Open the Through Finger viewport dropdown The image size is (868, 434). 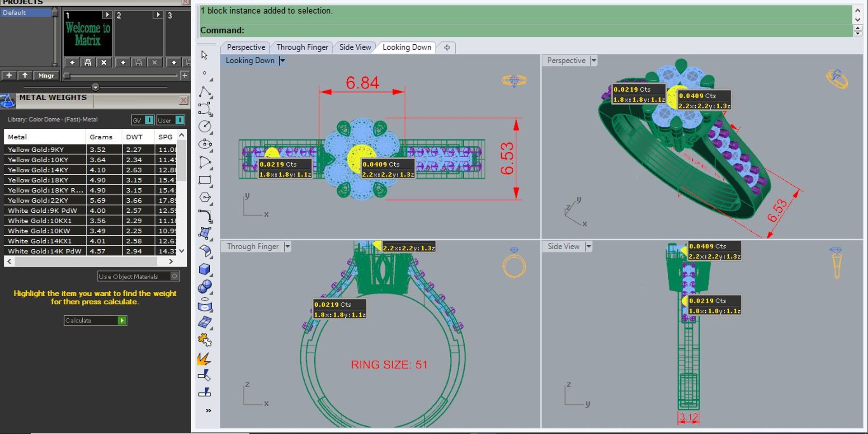point(287,247)
